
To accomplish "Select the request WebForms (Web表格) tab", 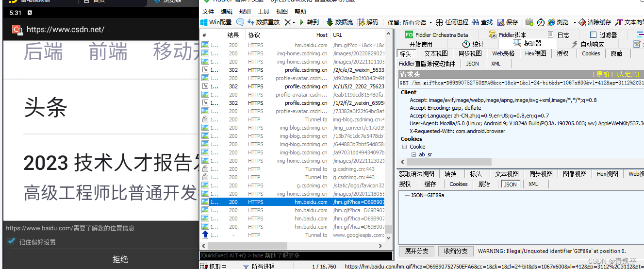I will [x=503, y=53].
